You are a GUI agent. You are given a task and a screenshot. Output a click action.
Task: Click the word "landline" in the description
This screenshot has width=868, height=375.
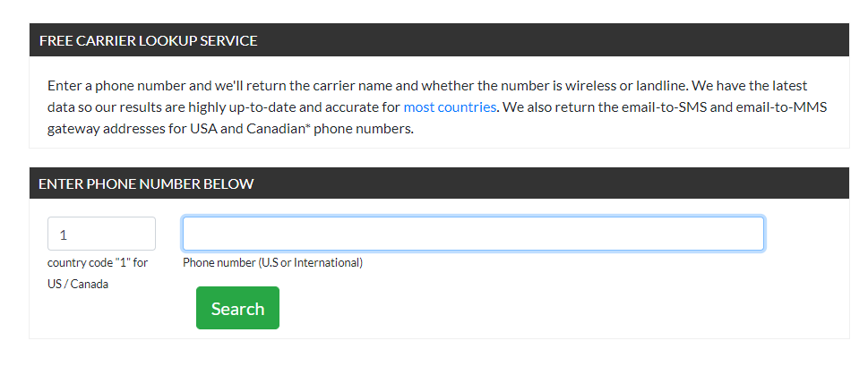click(x=659, y=86)
